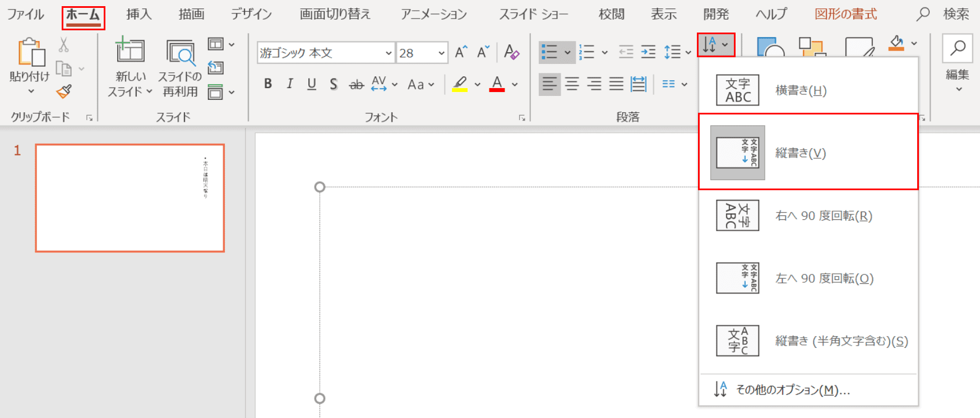Choose 右へ 90 度回転(R)
Image resolution: width=980 pixels, height=418 pixels.
coord(808,215)
